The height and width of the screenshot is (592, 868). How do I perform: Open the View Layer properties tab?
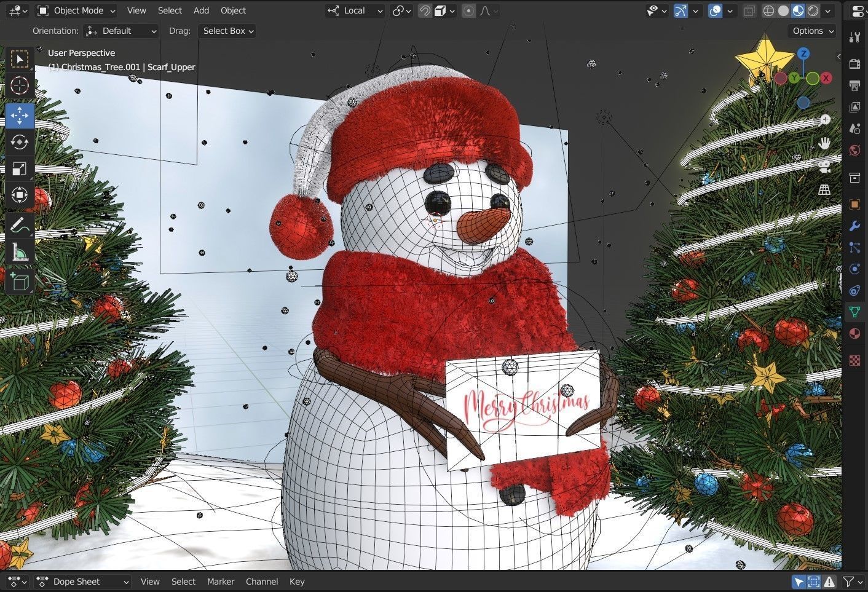854,107
